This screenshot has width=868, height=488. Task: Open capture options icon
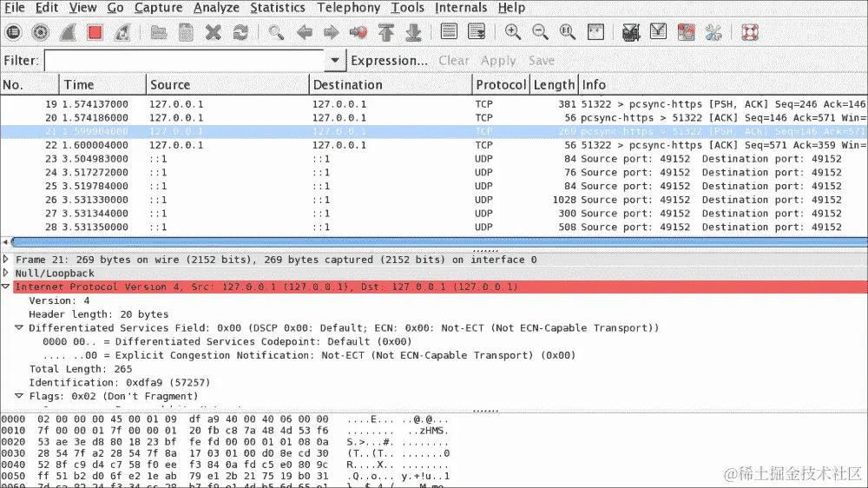click(x=41, y=33)
